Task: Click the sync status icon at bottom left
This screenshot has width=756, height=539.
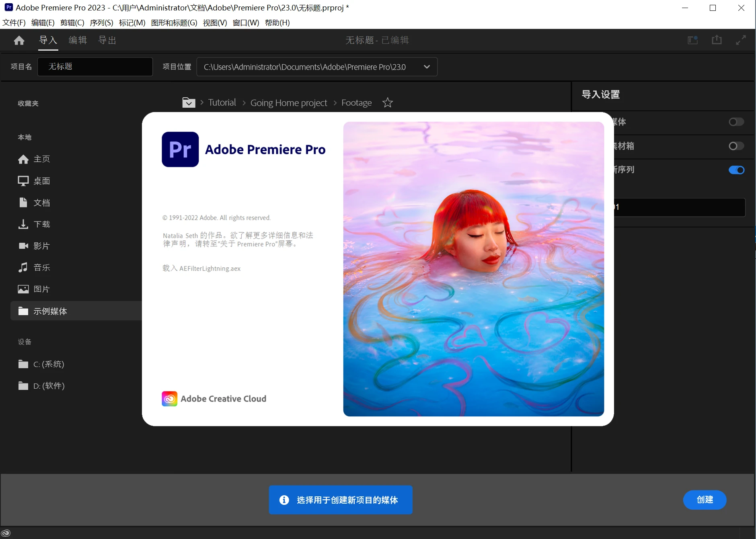Action: pos(6,533)
